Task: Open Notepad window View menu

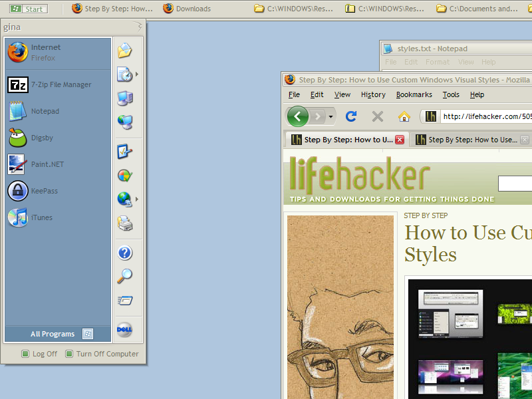Action: tap(465, 62)
